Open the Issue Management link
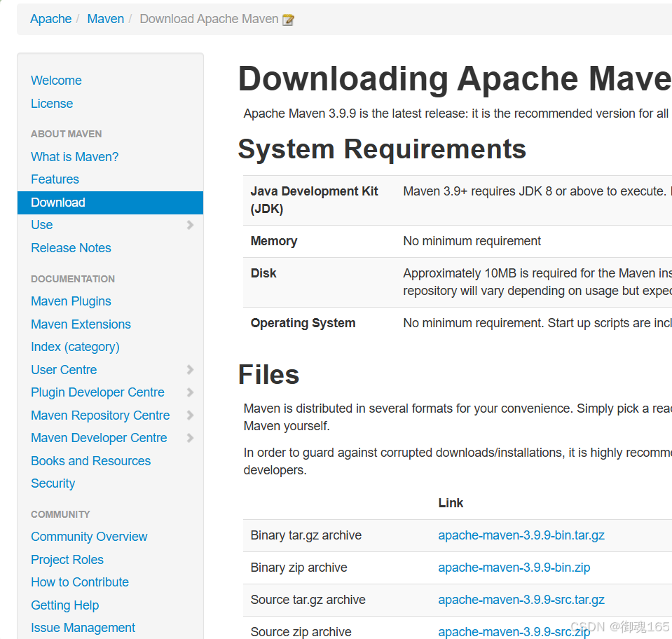This screenshot has width=672, height=639. click(83, 628)
